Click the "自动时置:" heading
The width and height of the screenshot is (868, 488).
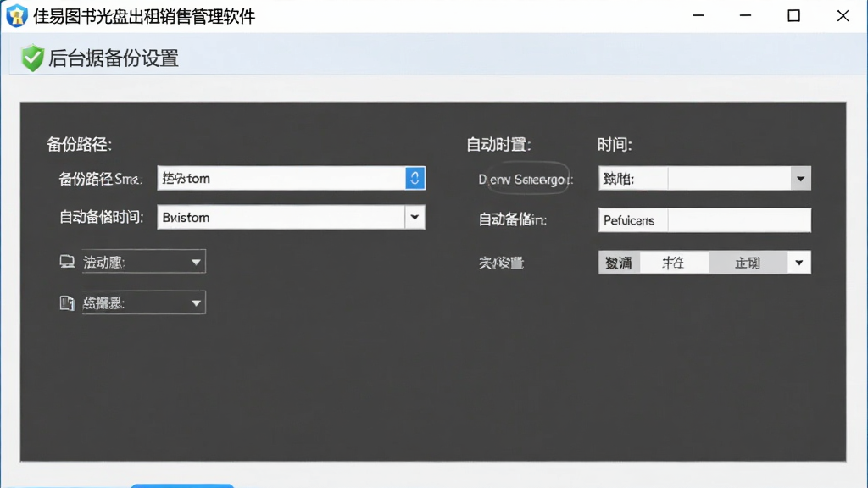pyautogui.click(x=498, y=145)
